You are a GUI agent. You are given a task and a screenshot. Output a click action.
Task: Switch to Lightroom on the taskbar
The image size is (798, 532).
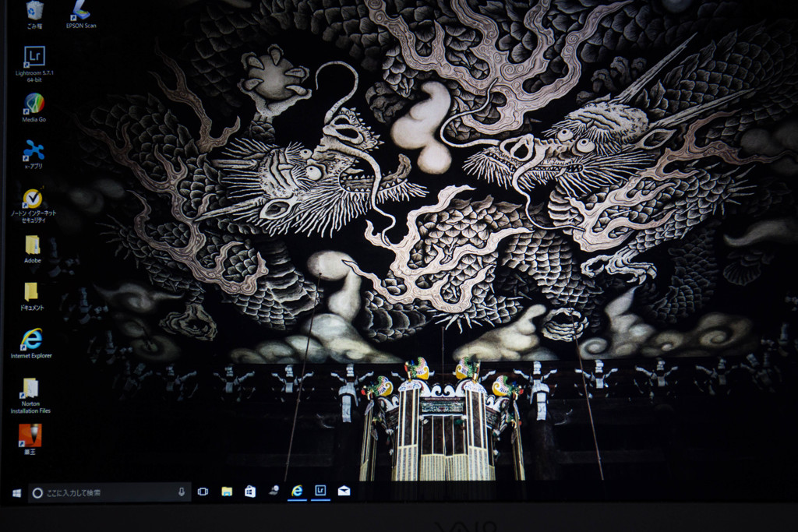[x=320, y=491]
